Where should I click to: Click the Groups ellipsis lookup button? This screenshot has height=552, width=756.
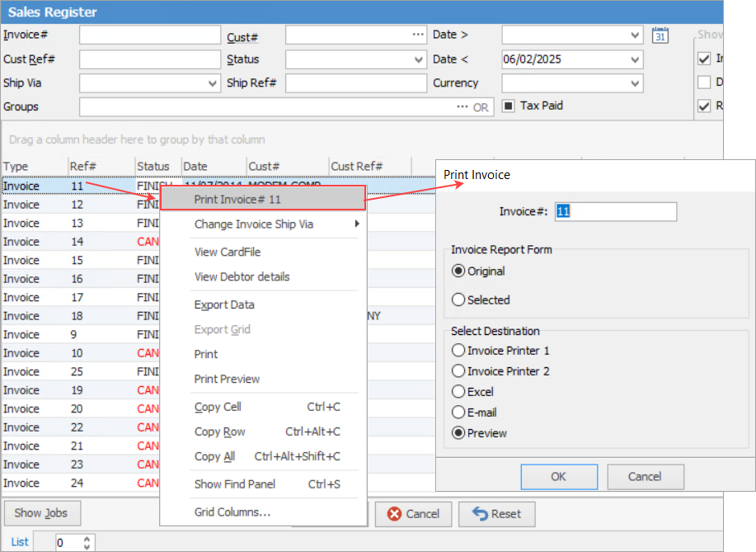pyautogui.click(x=463, y=107)
